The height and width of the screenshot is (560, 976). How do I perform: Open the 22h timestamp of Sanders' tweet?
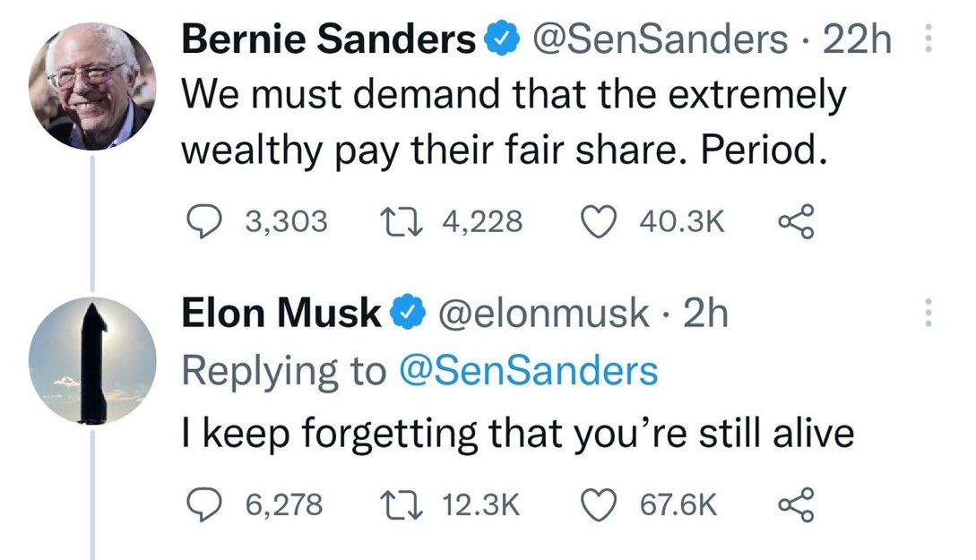(857, 39)
